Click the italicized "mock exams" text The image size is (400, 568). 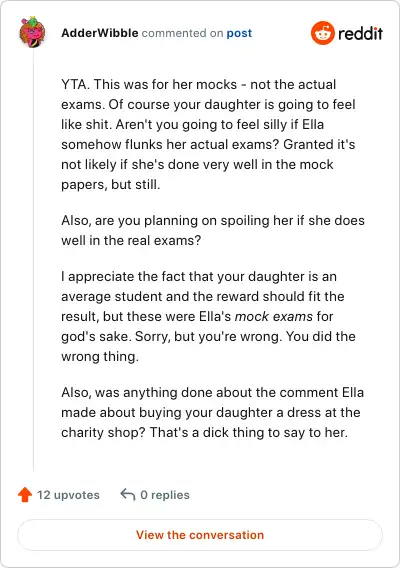[x=274, y=317]
